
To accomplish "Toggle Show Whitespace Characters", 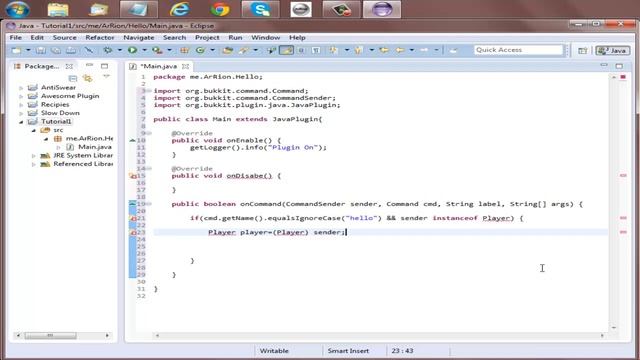I will click(x=316, y=50).
